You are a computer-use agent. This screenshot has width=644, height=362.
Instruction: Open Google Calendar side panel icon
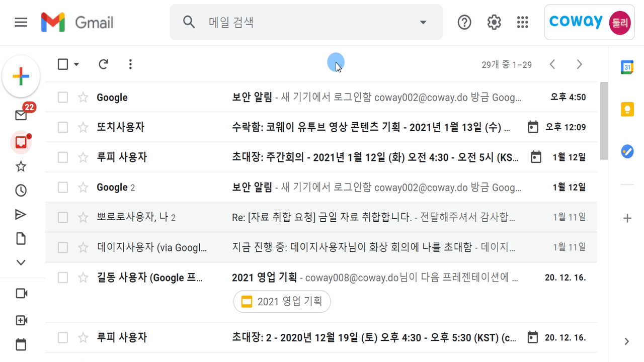pyautogui.click(x=627, y=67)
